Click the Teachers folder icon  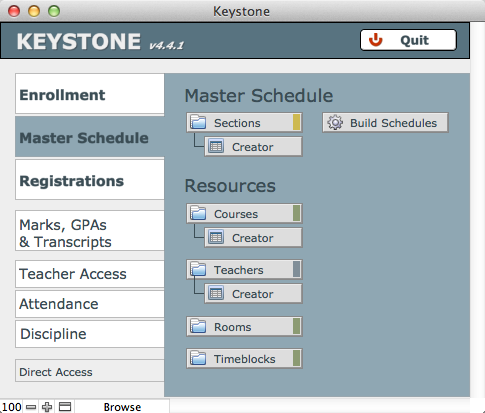tap(198, 269)
